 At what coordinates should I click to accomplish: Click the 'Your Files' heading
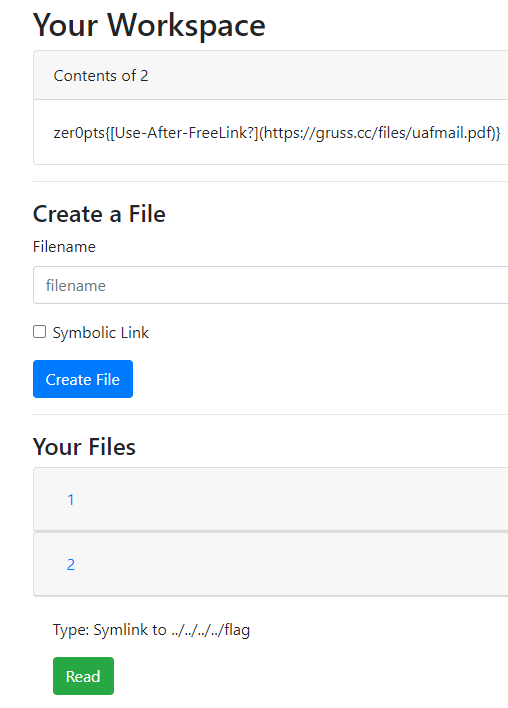click(x=84, y=447)
